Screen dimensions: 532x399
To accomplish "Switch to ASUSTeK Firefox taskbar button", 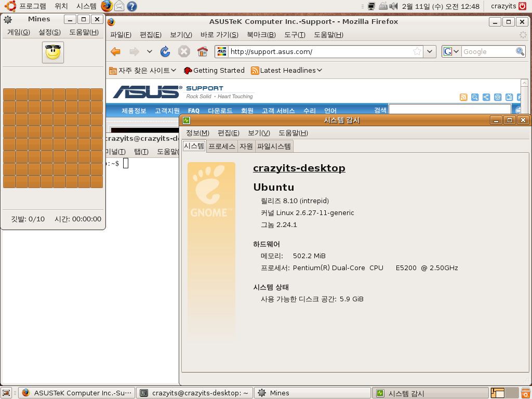I will pyautogui.click(x=77, y=393).
